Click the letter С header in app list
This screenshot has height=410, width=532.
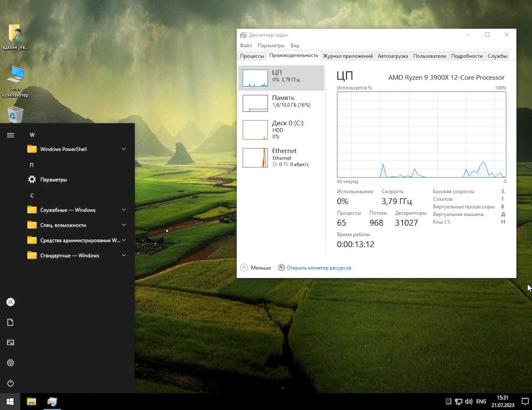click(32, 196)
